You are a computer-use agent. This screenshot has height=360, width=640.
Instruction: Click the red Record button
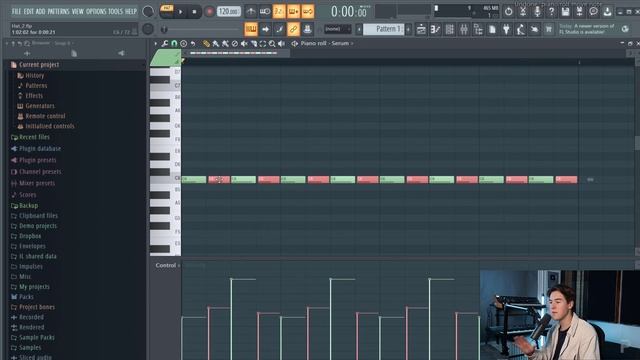coord(209,11)
